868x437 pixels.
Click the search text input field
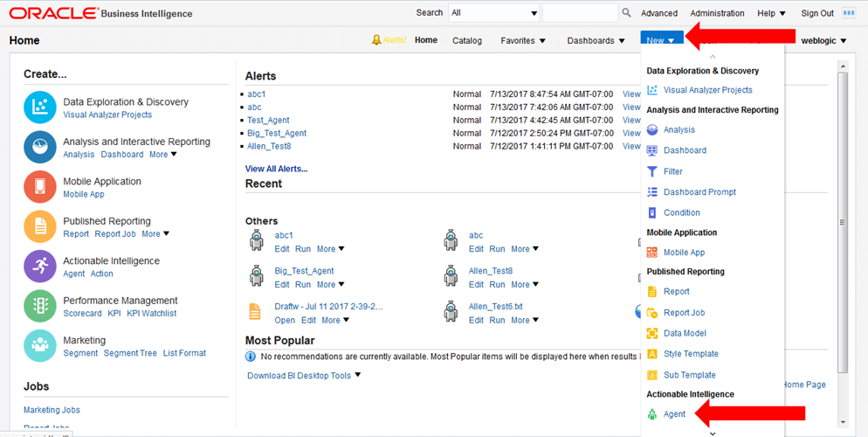click(x=580, y=13)
